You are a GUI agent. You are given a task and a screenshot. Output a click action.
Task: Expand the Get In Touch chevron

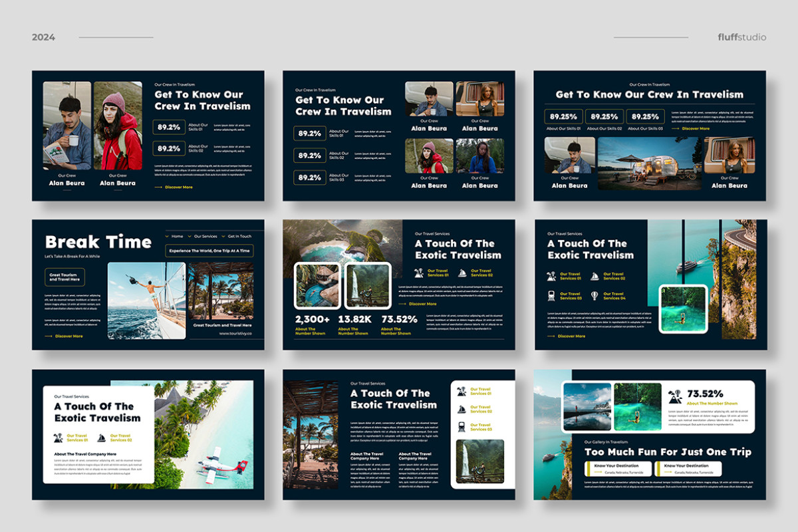(x=223, y=236)
